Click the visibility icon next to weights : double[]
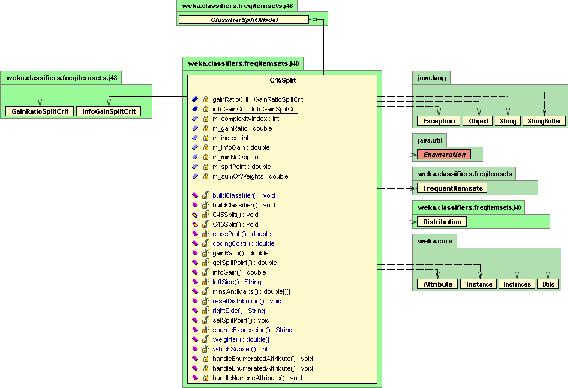The image size is (568, 388). pyautogui.click(x=205, y=339)
